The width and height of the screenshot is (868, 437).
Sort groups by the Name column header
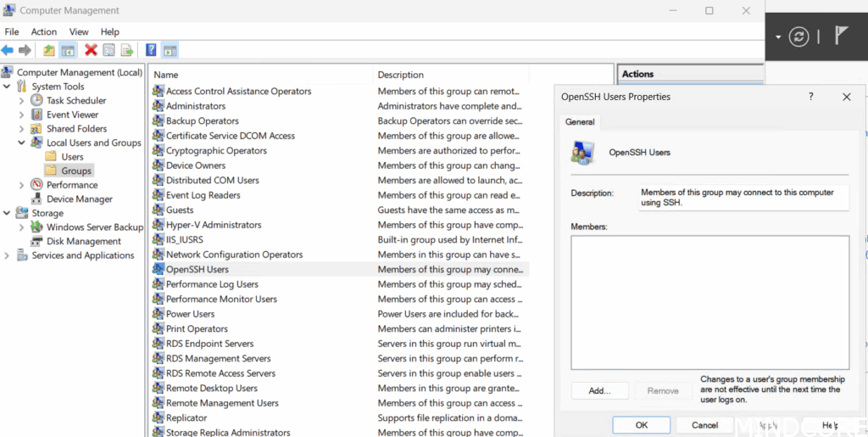tap(261, 75)
